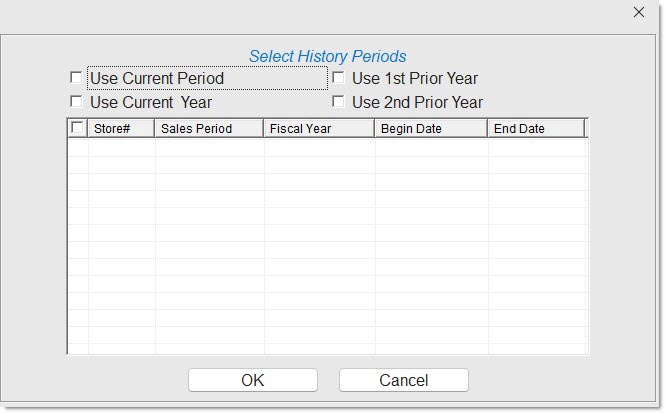Click first empty cell under Fiscal Year

[319, 147]
